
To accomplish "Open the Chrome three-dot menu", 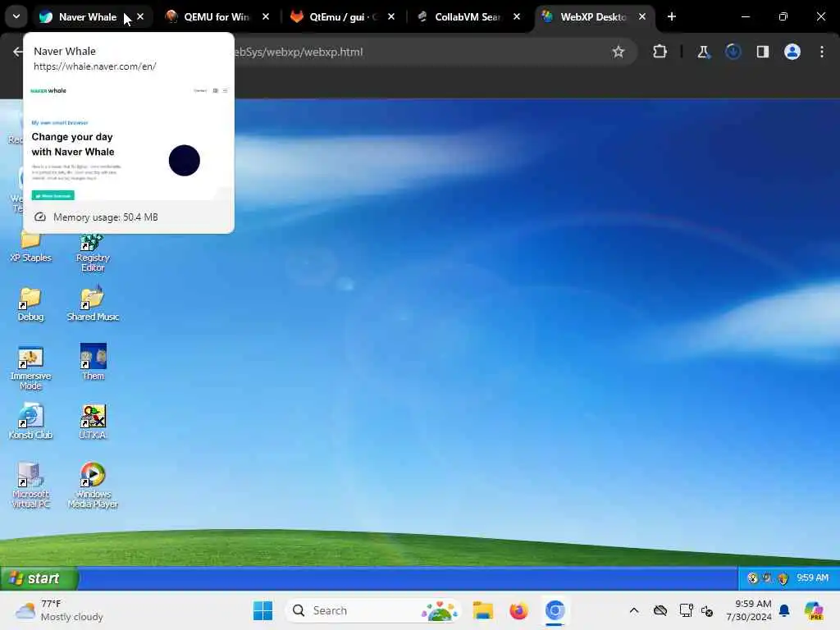I will tap(822, 52).
